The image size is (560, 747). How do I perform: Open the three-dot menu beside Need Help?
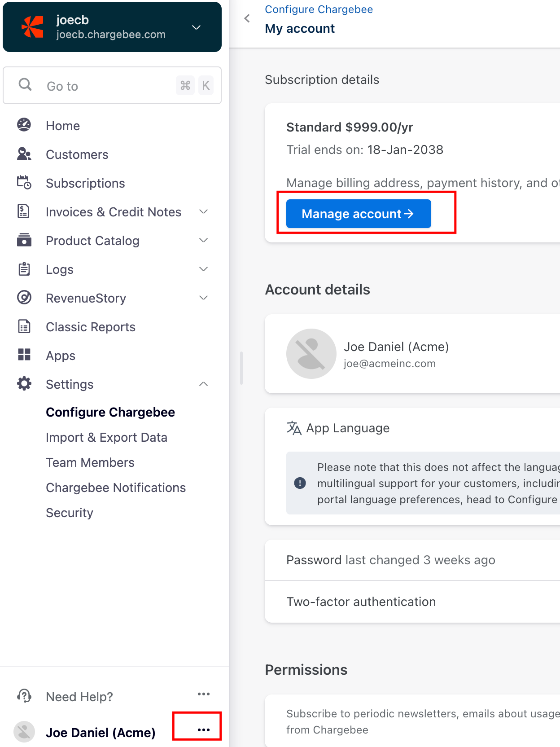click(x=204, y=694)
